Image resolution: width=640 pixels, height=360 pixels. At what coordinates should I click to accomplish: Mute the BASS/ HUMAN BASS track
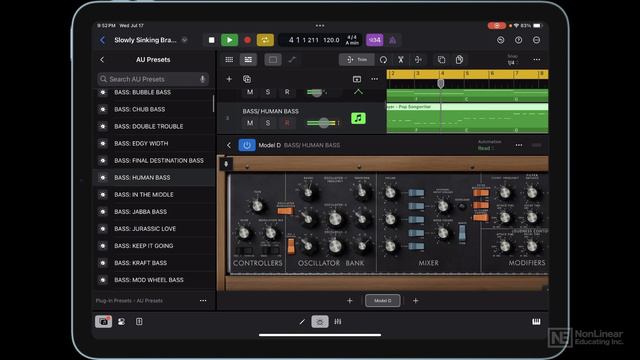click(x=250, y=123)
